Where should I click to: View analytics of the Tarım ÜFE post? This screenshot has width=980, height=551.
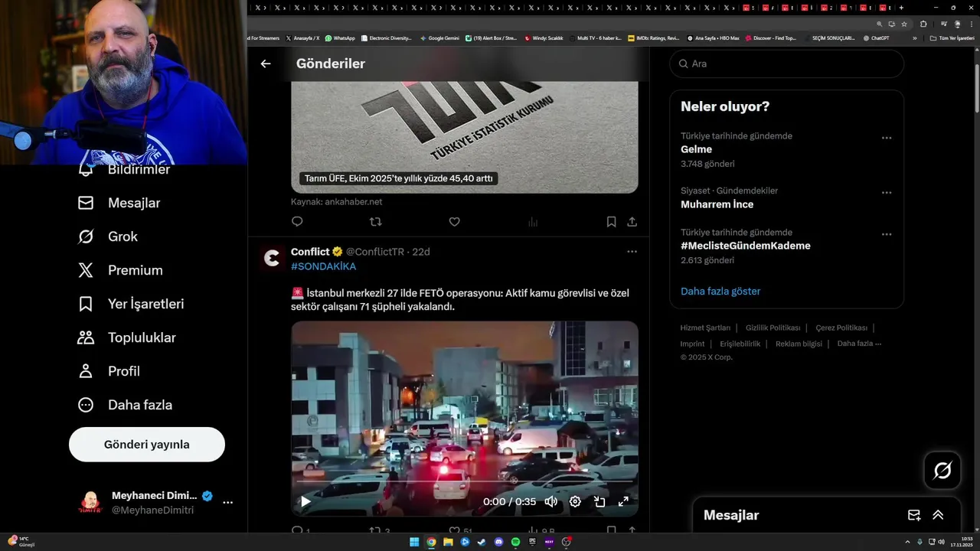pyautogui.click(x=533, y=222)
